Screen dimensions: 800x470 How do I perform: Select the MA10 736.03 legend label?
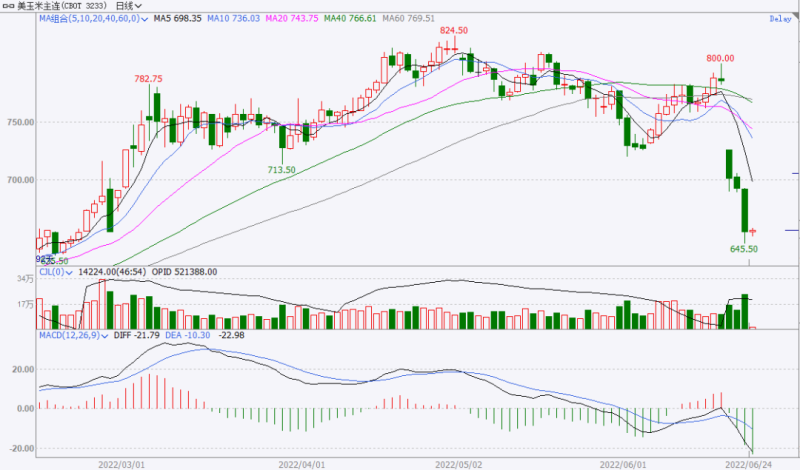click(x=234, y=19)
